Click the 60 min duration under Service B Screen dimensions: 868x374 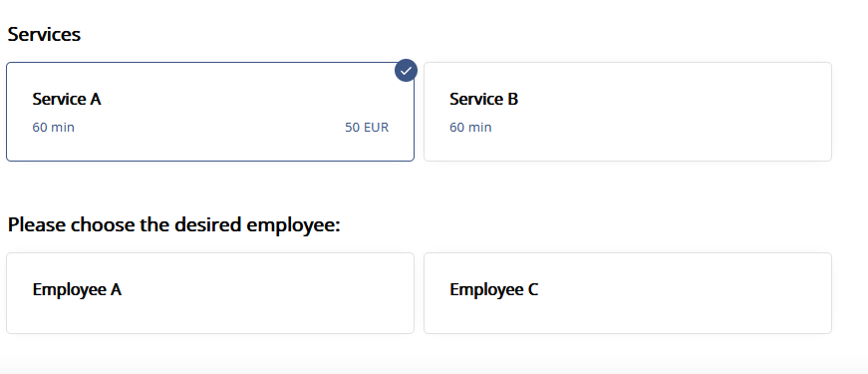(470, 128)
